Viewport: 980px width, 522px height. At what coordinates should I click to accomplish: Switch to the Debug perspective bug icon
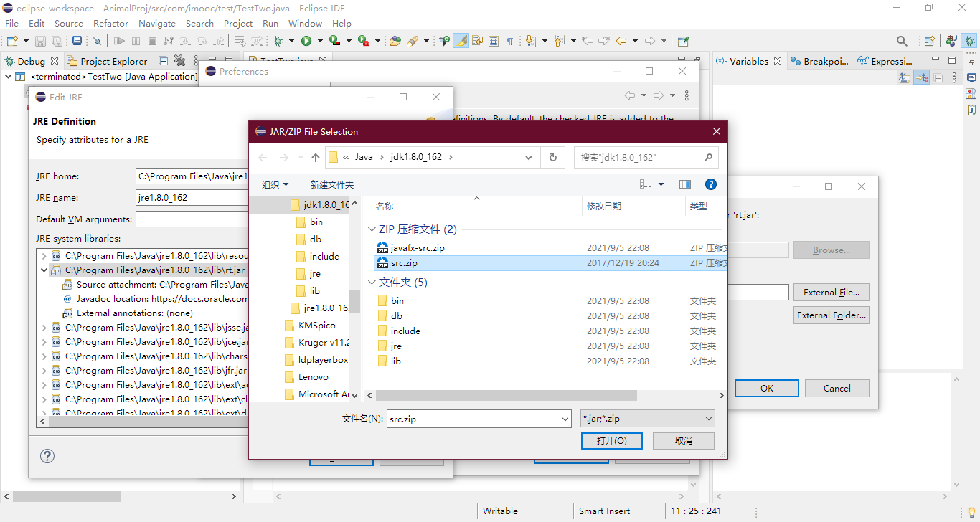(x=969, y=42)
